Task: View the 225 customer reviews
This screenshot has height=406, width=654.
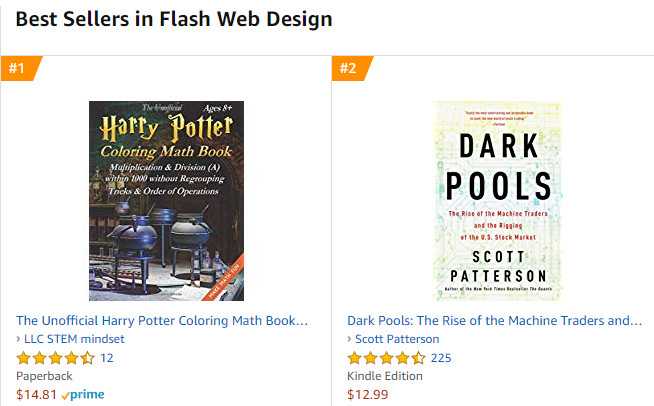Action: (x=441, y=357)
